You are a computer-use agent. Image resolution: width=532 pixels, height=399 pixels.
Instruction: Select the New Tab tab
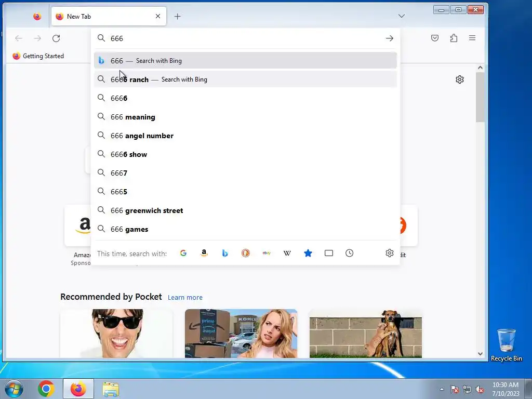[109, 16]
